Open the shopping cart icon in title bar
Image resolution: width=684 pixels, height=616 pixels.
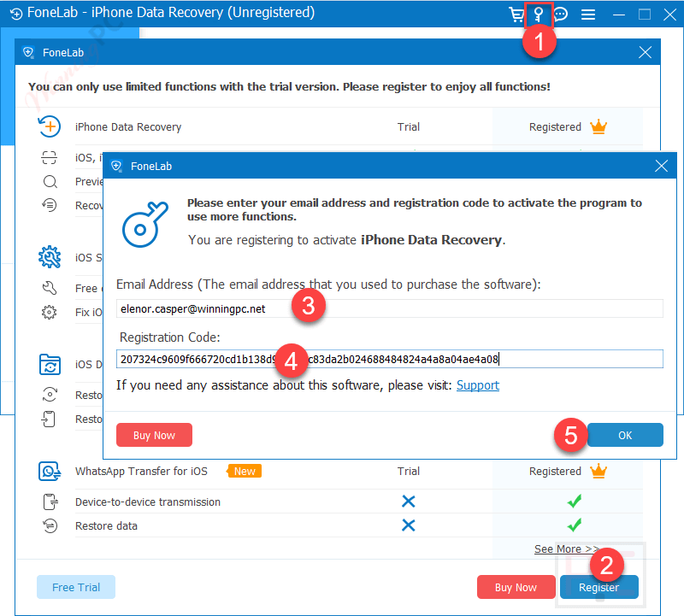(515, 15)
